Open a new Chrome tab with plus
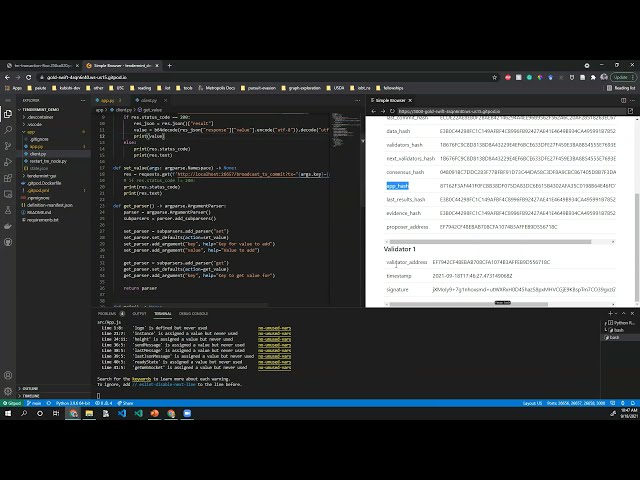 (169, 65)
